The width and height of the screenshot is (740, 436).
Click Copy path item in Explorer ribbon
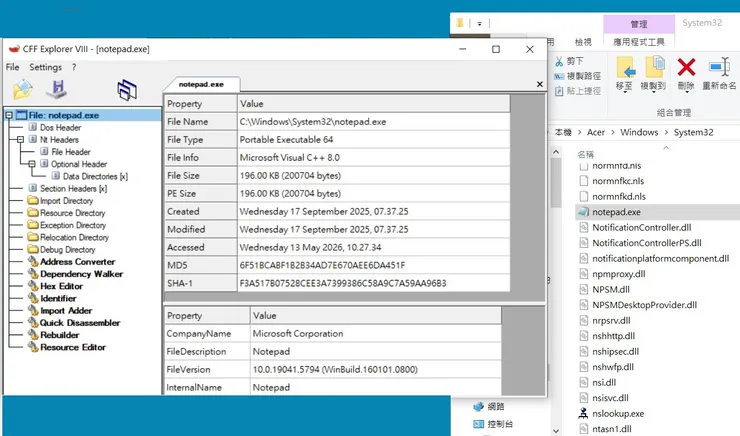click(578, 76)
